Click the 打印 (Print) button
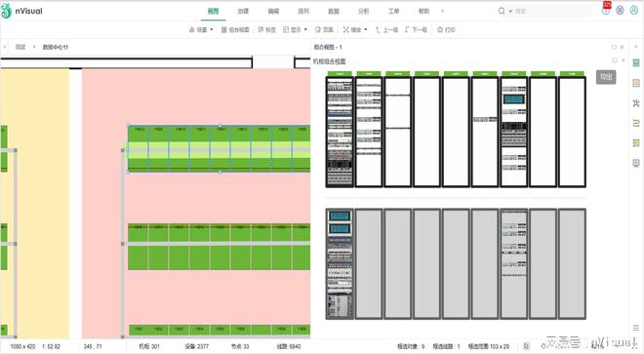The width and height of the screenshot is (644, 354). pyautogui.click(x=446, y=29)
